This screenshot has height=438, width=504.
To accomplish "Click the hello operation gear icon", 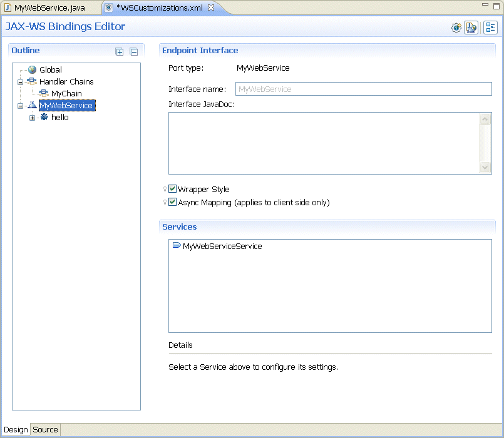I will (44, 117).
